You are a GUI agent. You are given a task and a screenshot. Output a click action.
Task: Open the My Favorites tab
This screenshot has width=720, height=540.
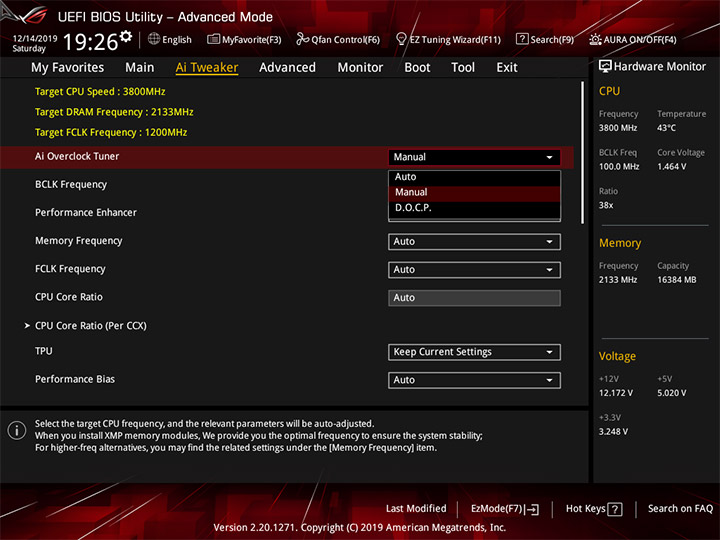pos(68,68)
